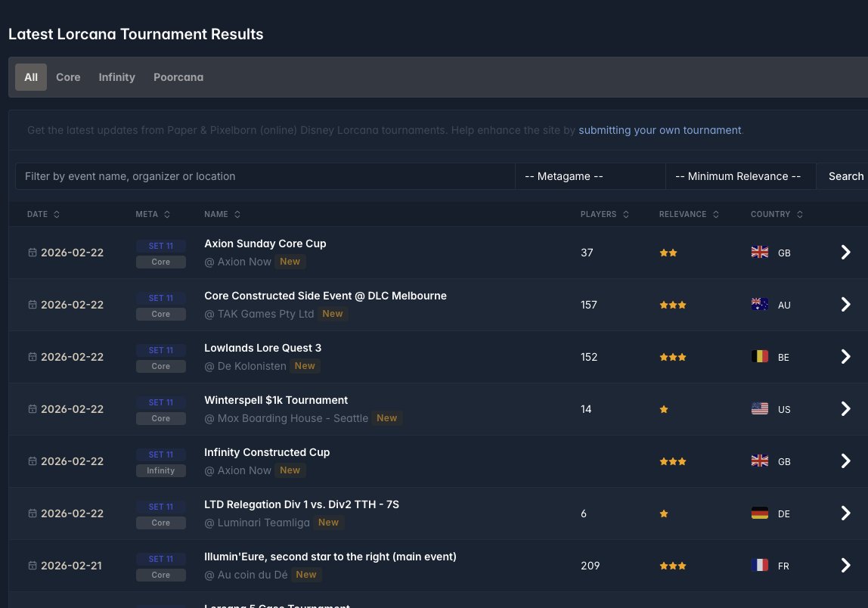Click New tag beside Mox Boarding House - Seattle

[x=387, y=418]
